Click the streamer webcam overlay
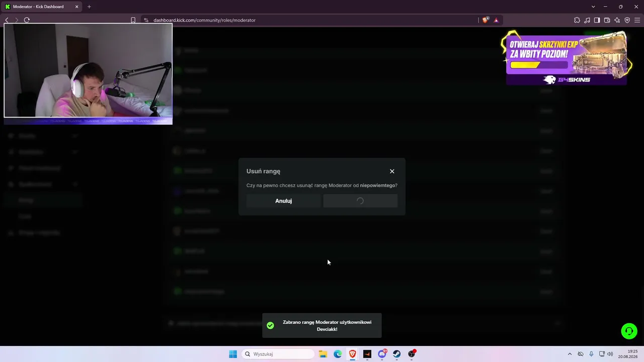Viewport: 644px width, 362px height. click(88, 70)
